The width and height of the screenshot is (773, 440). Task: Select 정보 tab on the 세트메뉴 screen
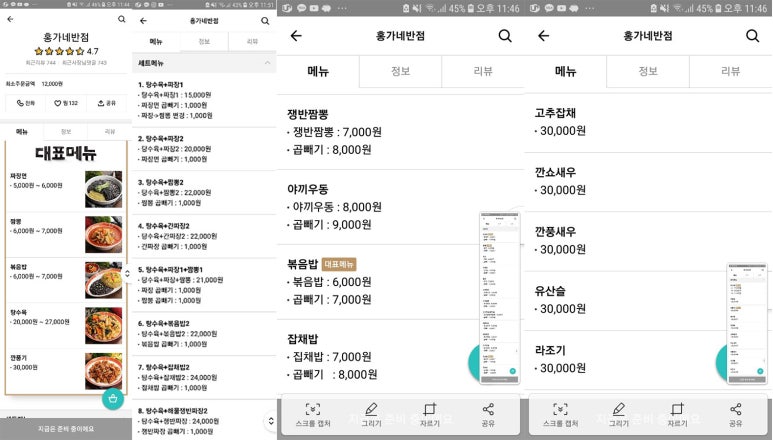(204, 42)
